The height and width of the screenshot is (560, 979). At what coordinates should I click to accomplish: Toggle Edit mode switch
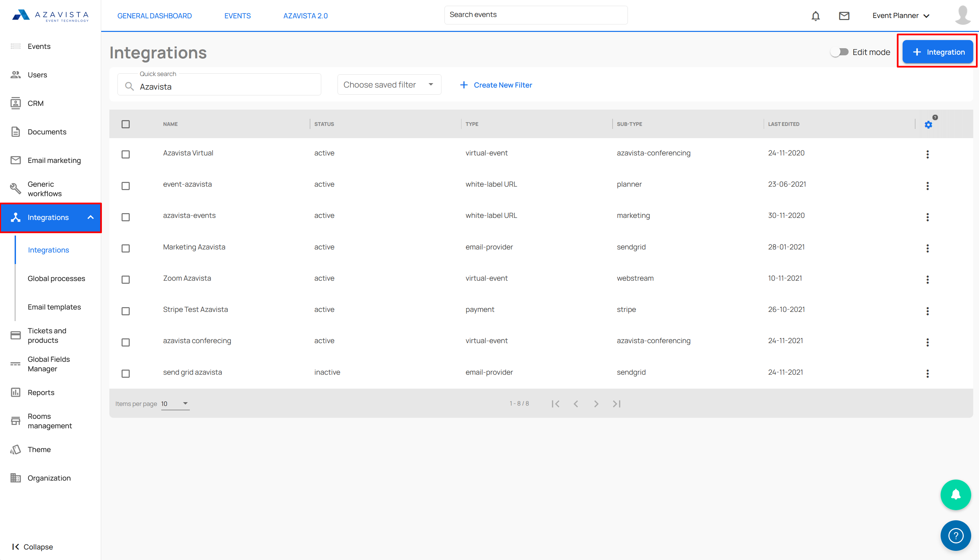pos(839,52)
